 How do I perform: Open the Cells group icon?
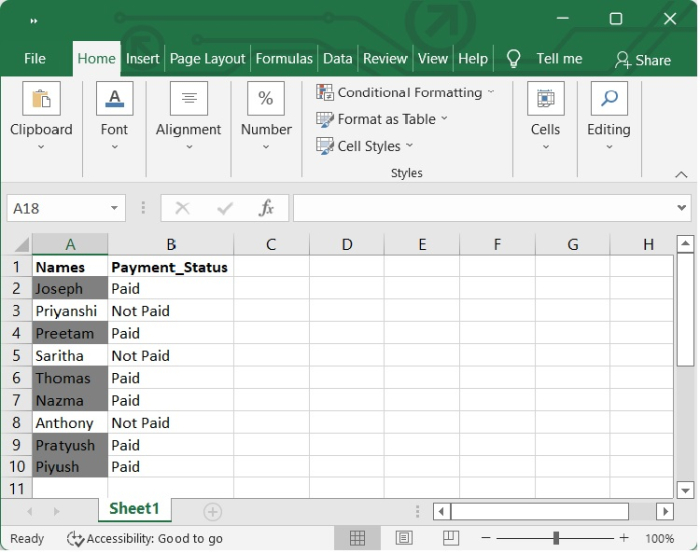point(546,98)
